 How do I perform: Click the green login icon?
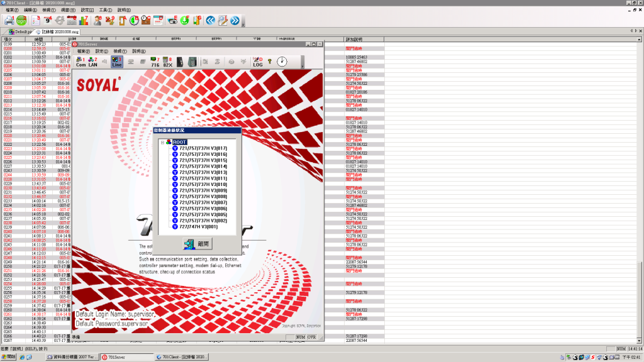21,20
